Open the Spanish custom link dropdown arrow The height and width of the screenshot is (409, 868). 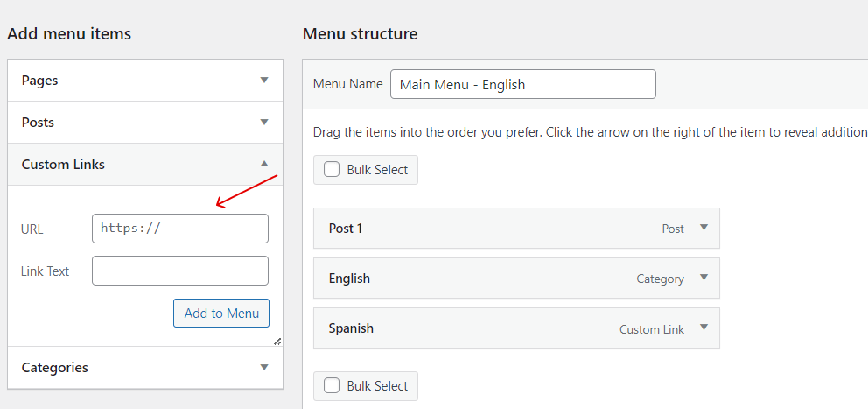703,328
